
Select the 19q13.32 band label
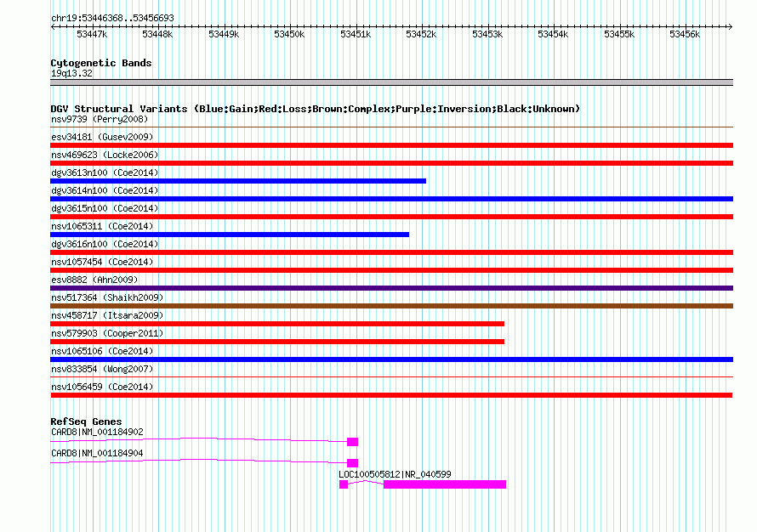point(71,73)
